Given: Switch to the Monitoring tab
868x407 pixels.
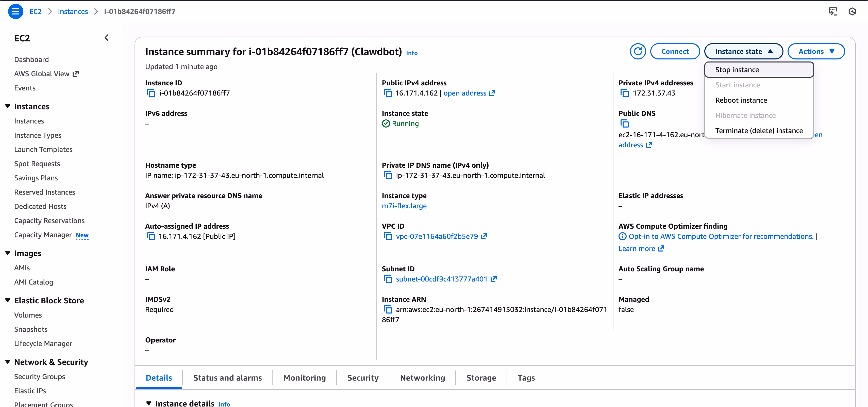Looking at the screenshot, I should tap(304, 378).
